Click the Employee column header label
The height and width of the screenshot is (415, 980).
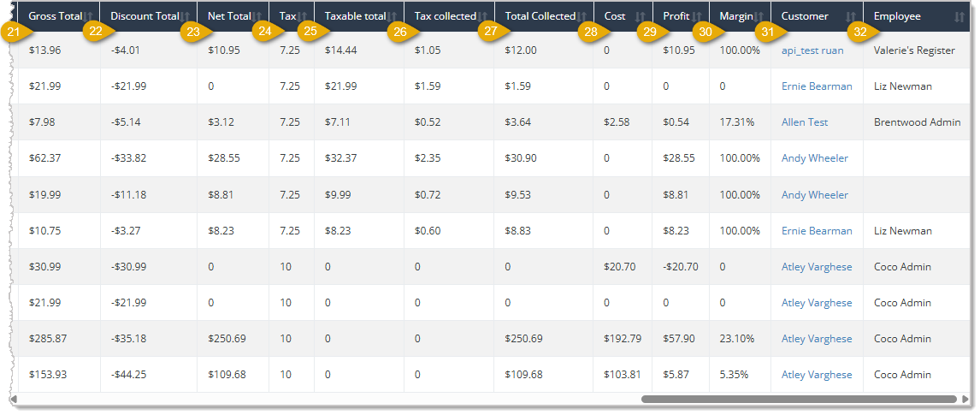point(897,16)
